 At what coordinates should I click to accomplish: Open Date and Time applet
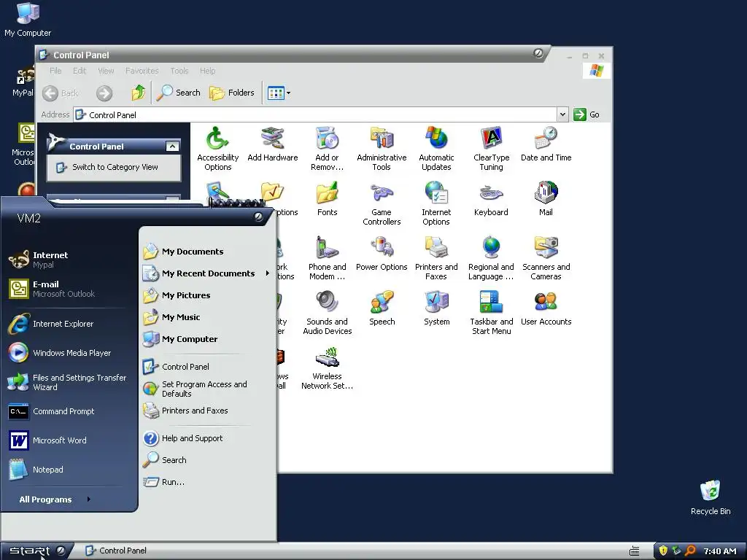click(x=546, y=144)
